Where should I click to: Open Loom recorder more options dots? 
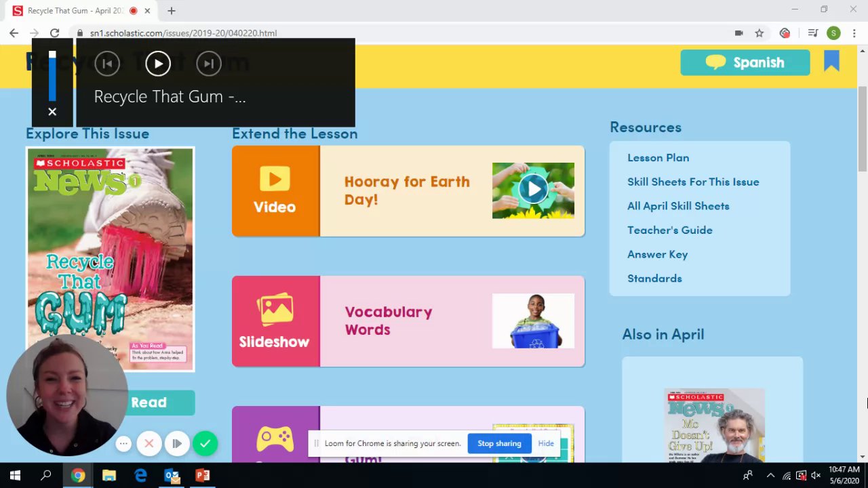[123, 444]
